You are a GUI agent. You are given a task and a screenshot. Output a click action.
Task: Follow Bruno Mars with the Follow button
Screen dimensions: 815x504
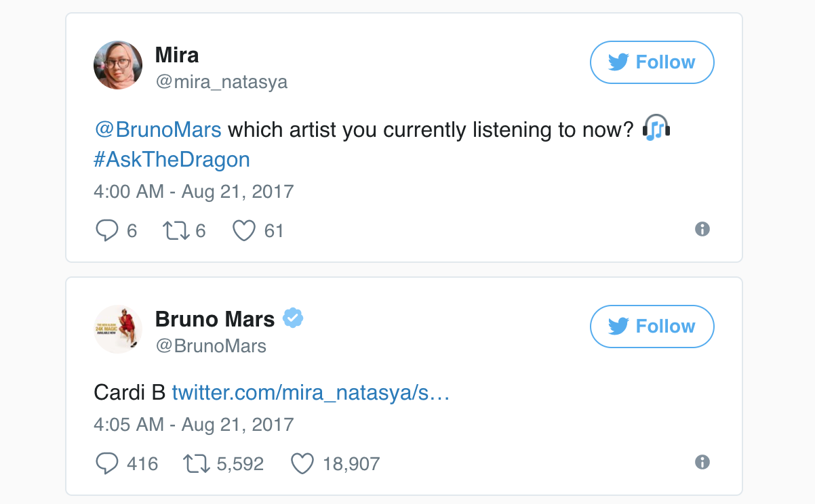(652, 327)
